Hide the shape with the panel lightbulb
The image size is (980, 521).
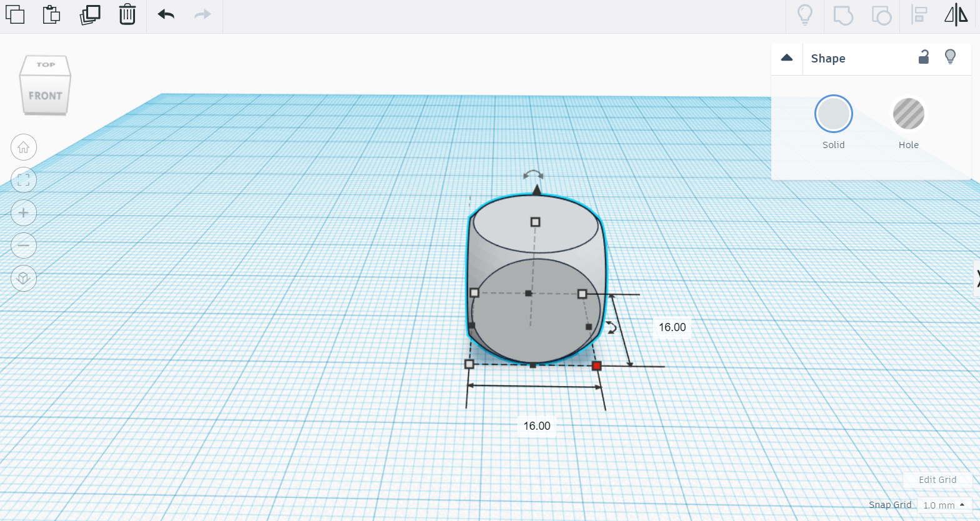tap(950, 57)
